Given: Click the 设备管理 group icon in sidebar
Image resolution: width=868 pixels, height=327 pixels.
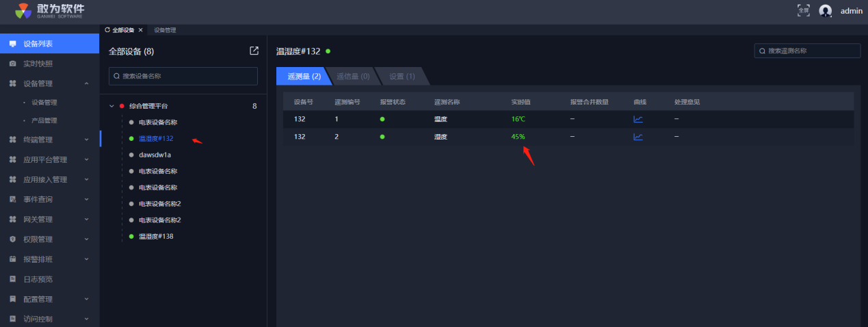Looking at the screenshot, I should [12, 83].
